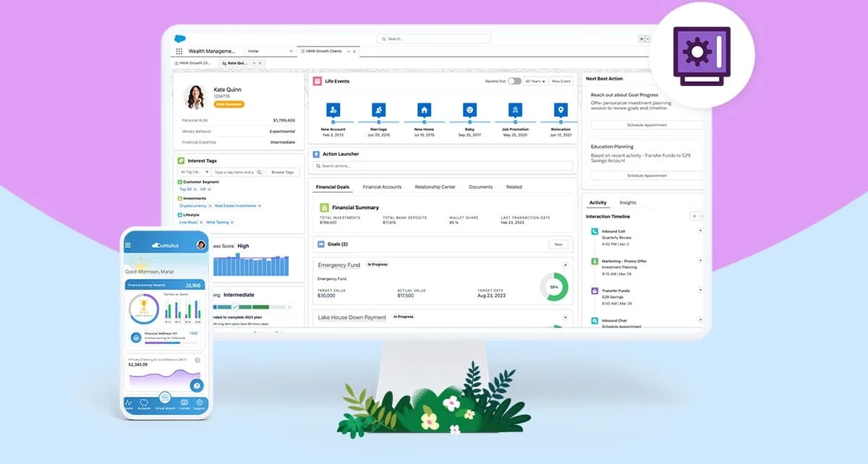The image size is (868, 464).
Task: Select the Relocation life event icon
Action: tap(560, 110)
